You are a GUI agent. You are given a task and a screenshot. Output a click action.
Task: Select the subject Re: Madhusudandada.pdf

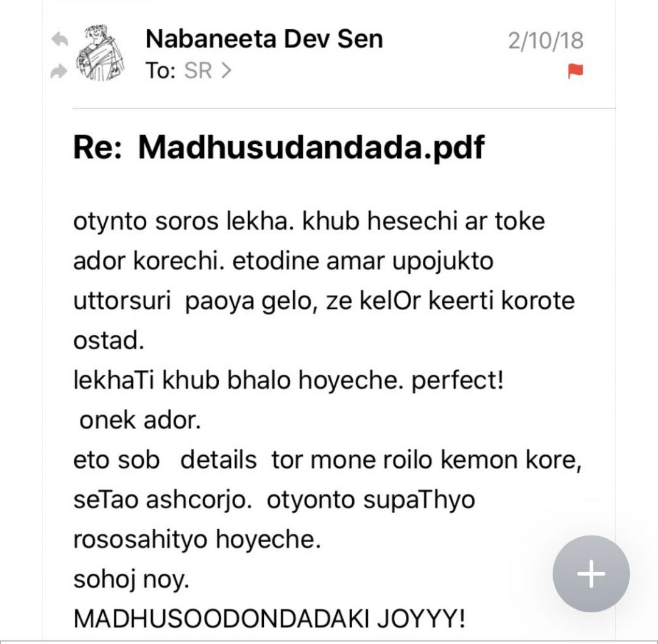pyautogui.click(x=278, y=147)
